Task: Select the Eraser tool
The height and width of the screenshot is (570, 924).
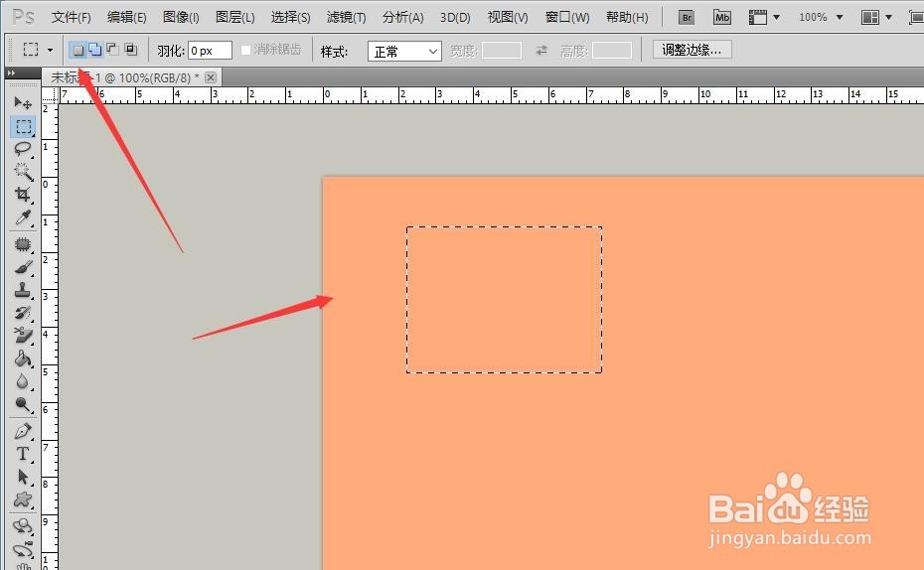Action: [x=23, y=336]
